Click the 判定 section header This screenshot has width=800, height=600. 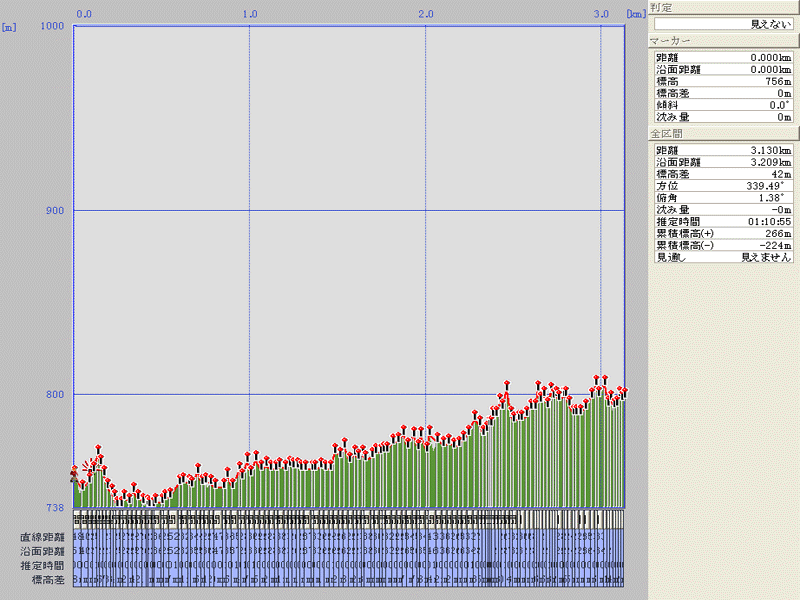(x=723, y=8)
